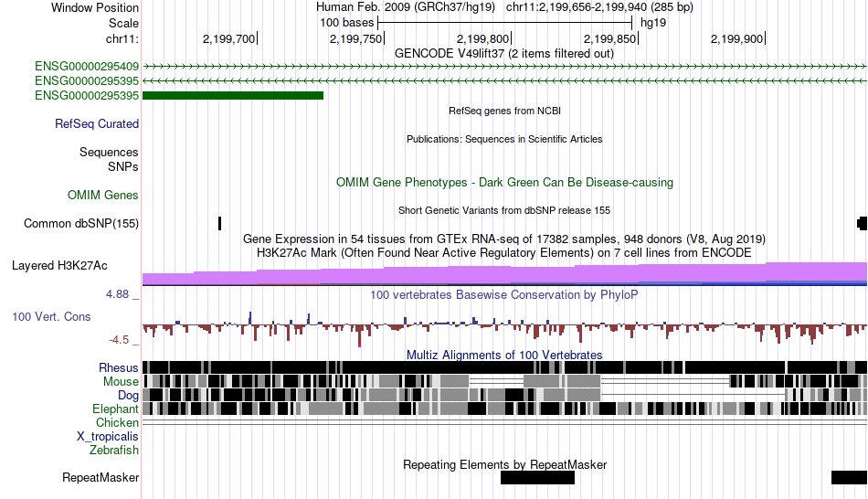Click the SNPs track label
The width and height of the screenshot is (868, 499).
[x=123, y=166]
